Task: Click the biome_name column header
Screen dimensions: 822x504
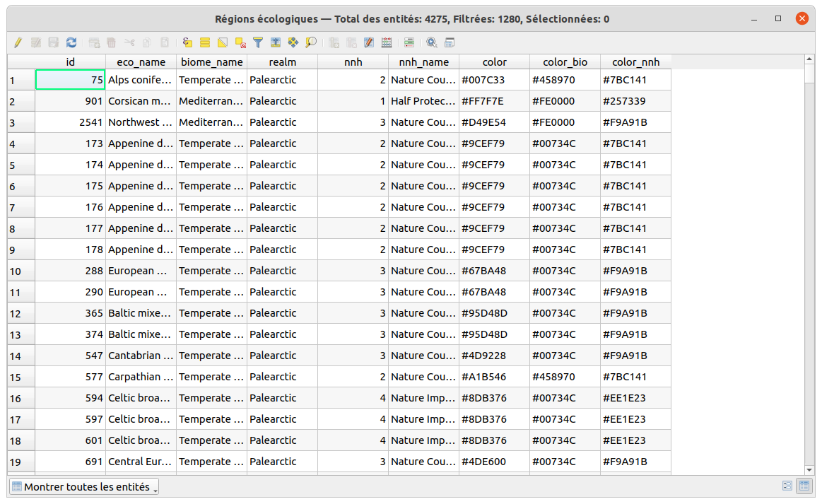Action: (211, 62)
